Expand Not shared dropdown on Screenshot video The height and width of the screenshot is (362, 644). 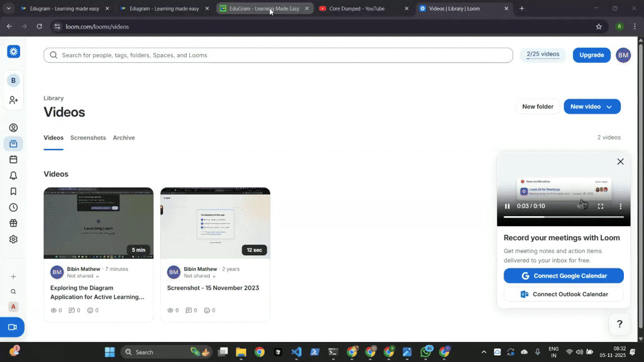199,276
